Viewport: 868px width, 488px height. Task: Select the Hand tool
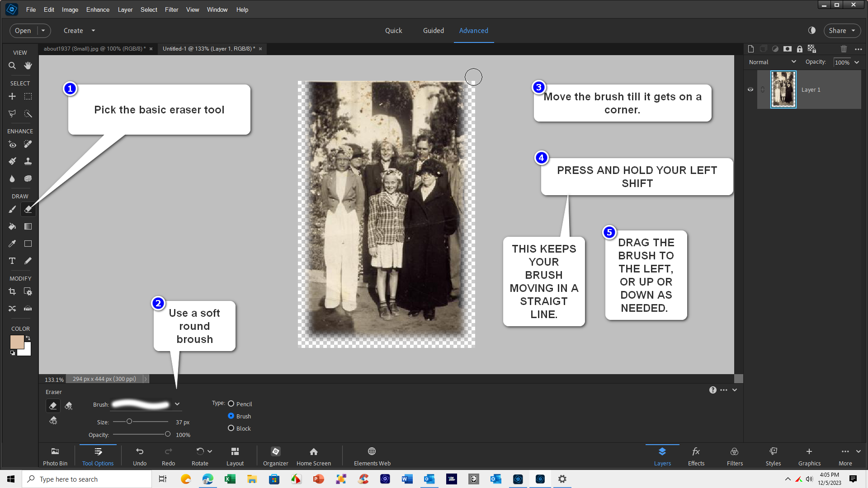pos(28,65)
